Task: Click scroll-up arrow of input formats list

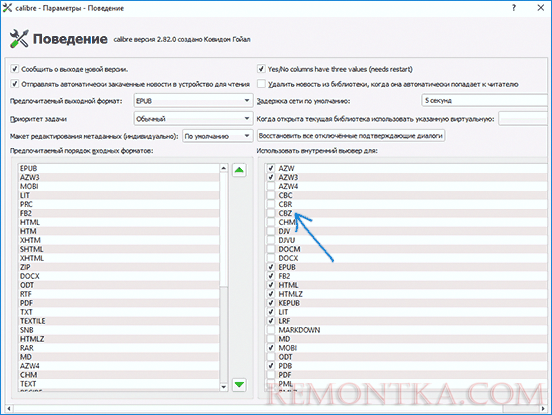Action: 224,168
